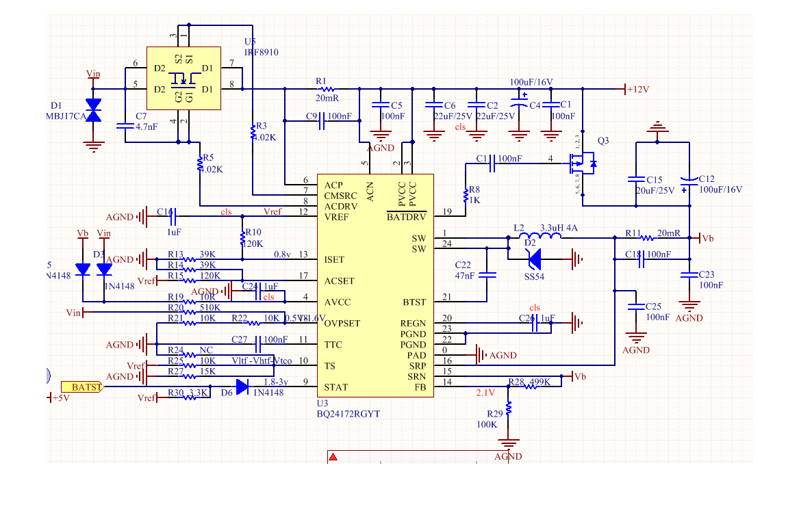Click the 510K value of R20

[210, 307]
